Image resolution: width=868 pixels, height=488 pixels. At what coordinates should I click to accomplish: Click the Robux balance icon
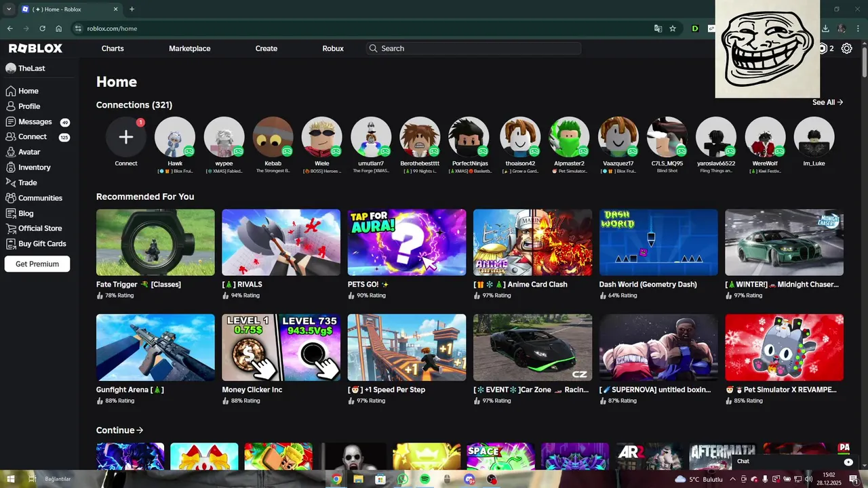(824, 48)
